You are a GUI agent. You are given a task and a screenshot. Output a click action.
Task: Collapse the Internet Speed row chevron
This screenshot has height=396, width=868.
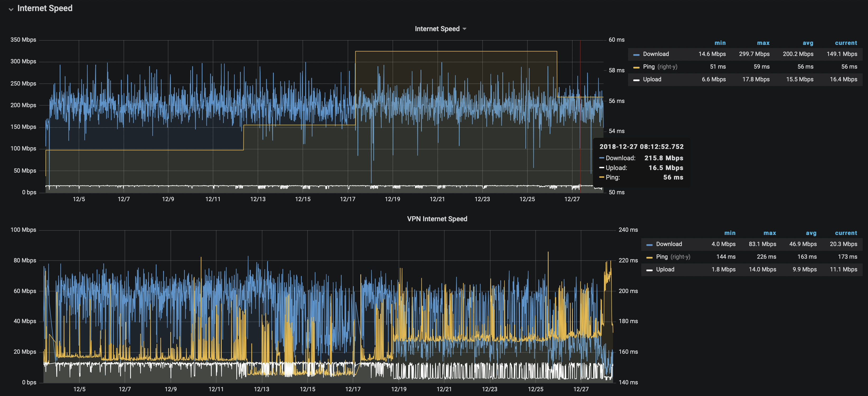(11, 10)
